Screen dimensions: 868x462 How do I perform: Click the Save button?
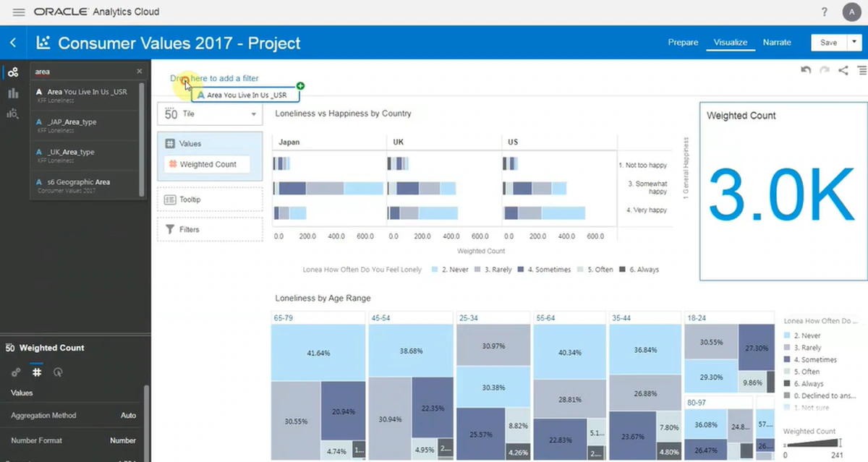[828, 43]
